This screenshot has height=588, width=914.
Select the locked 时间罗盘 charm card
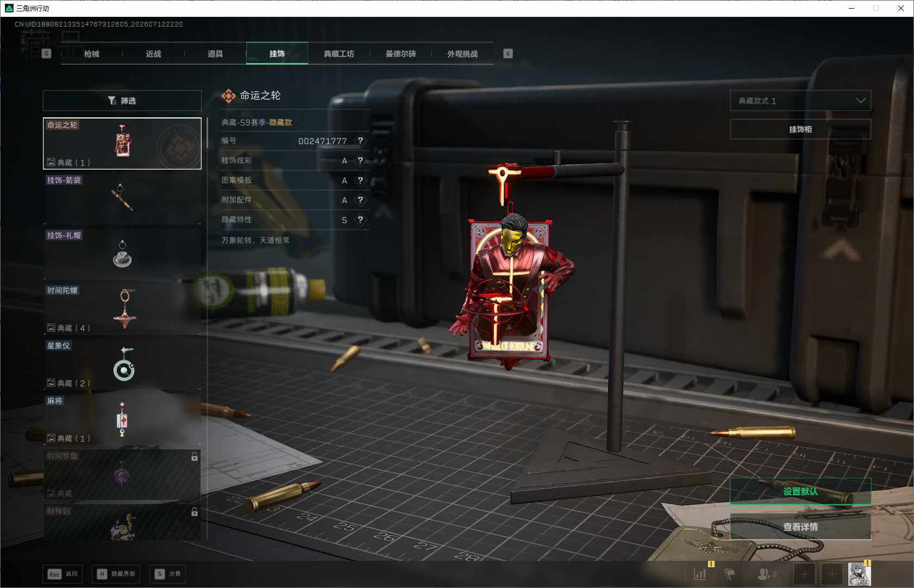(122, 474)
